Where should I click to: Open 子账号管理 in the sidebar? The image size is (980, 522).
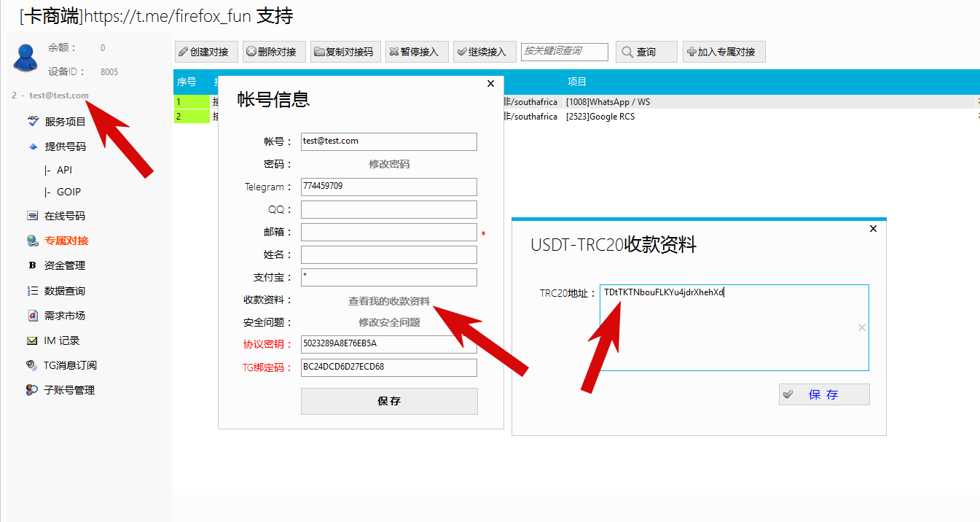tap(70, 390)
